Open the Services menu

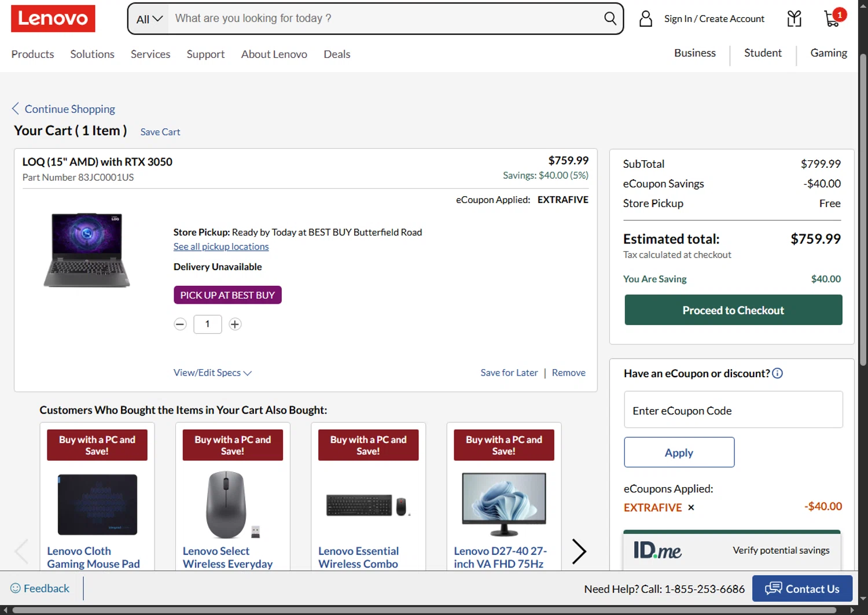tap(150, 54)
